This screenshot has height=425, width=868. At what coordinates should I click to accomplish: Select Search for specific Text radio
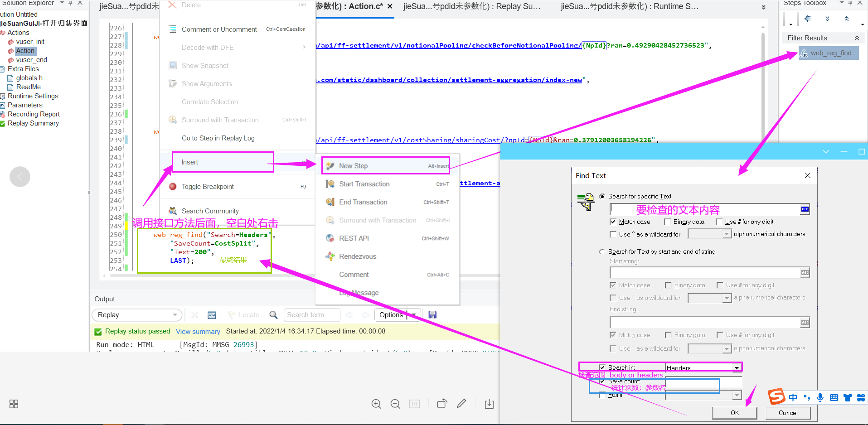602,196
